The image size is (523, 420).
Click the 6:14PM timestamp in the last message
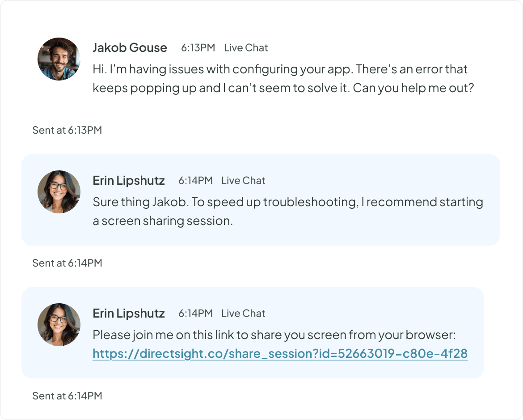coord(195,313)
